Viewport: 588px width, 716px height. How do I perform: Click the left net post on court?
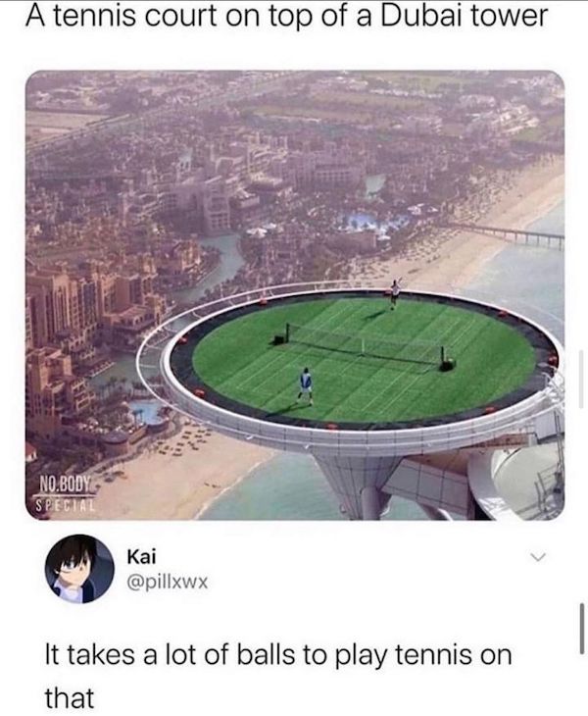[x=286, y=333]
